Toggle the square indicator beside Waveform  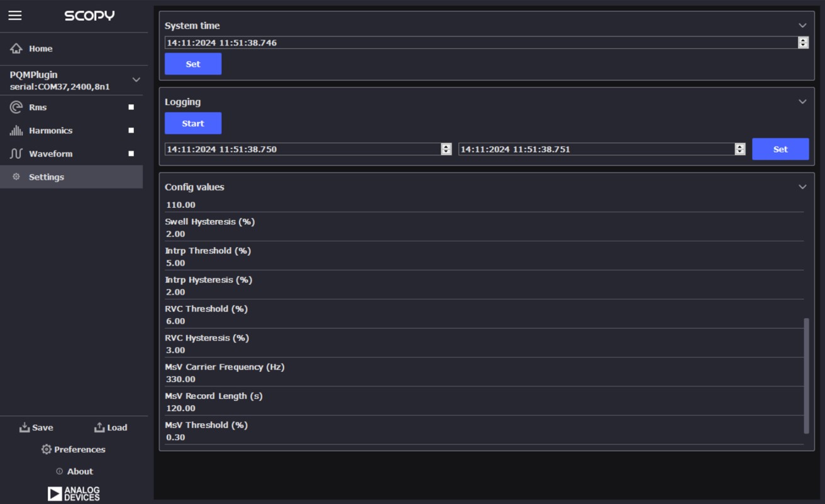131,152
